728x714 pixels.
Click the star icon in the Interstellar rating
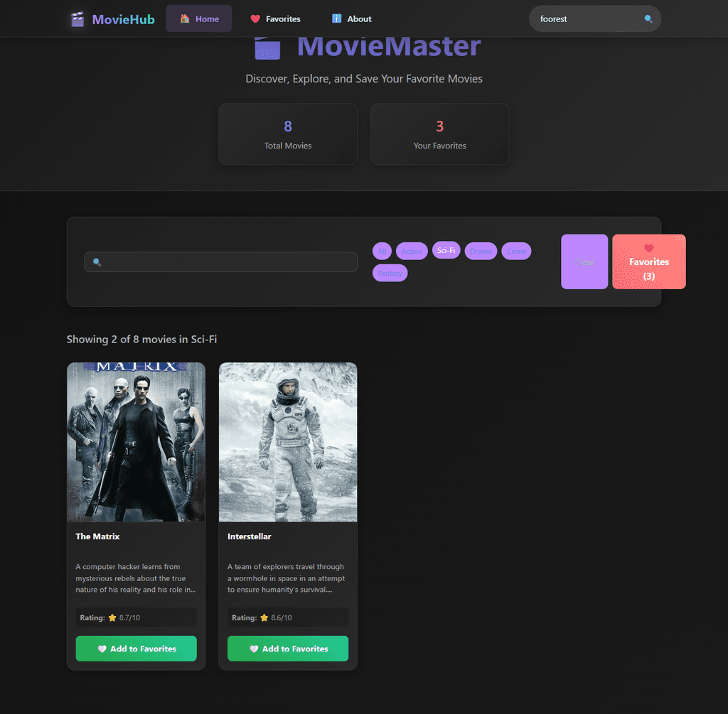click(x=264, y=617)
